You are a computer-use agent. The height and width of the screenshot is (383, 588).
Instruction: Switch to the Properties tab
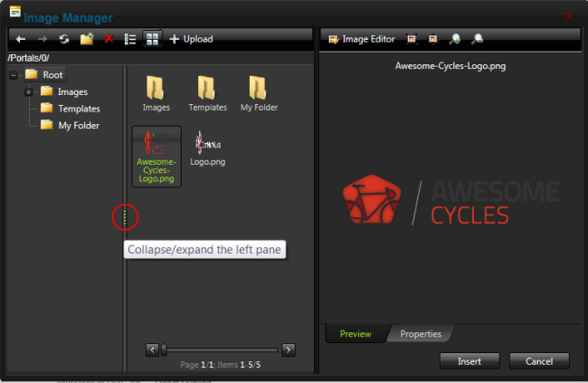tap(421, 334)
